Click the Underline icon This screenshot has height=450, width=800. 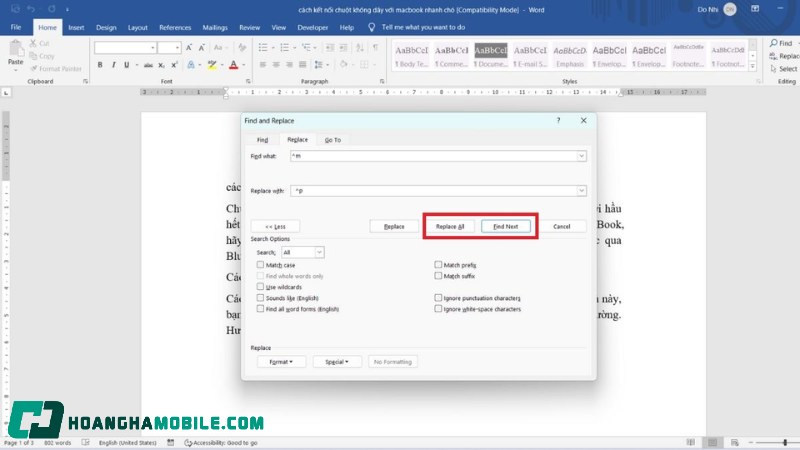[x=126, y=65]
